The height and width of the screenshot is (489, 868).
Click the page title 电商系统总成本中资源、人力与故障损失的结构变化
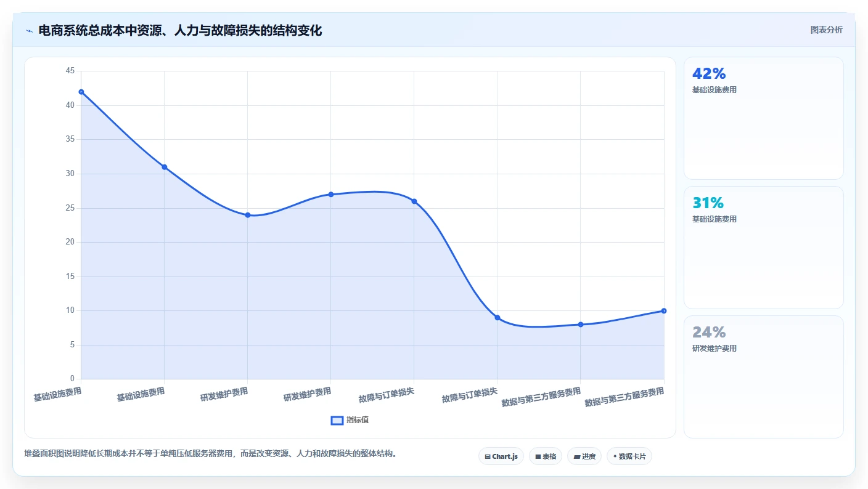coord(180,31)
